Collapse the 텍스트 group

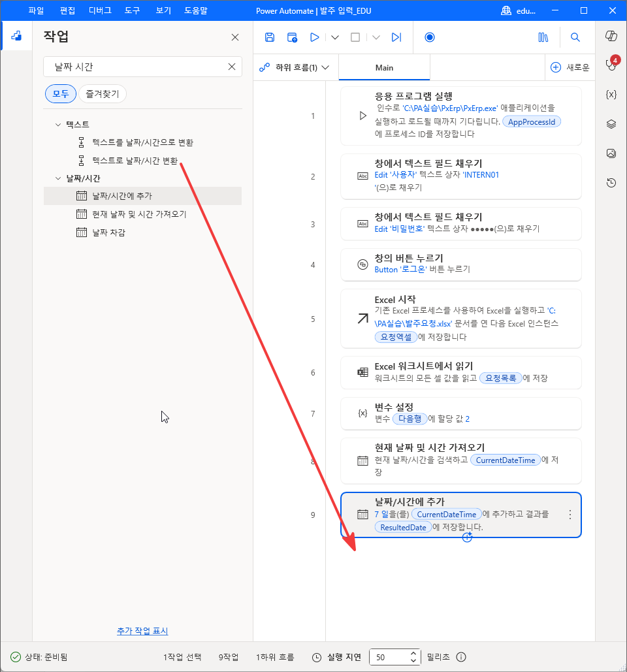pos(58,125)
